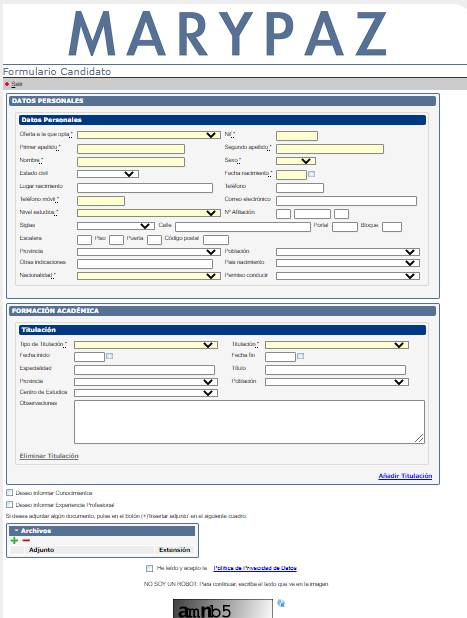Click the Código postal field
This screenshot has width=467, height=618.
[x=216, y=240]
